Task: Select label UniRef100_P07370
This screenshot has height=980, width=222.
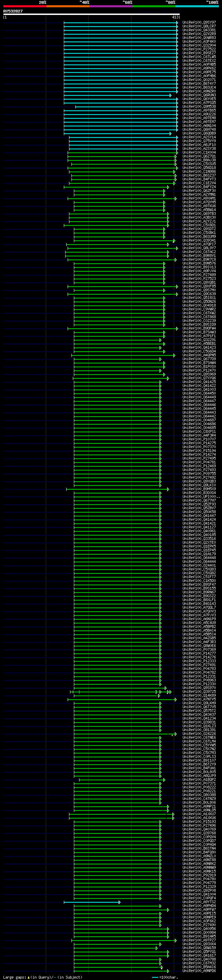Action: coord(199,447)
